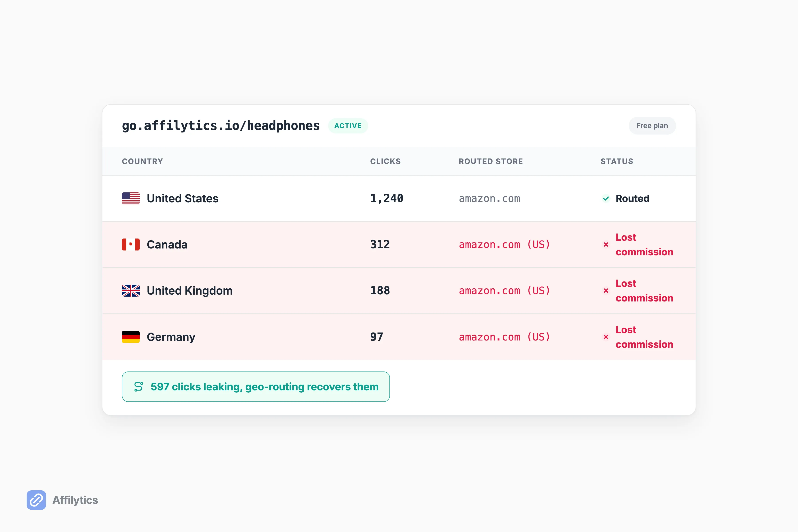Viewport: 798px width, 532px height.
Task: Click the United Kingdom flag icon
Action: click(x=131, y=291)
